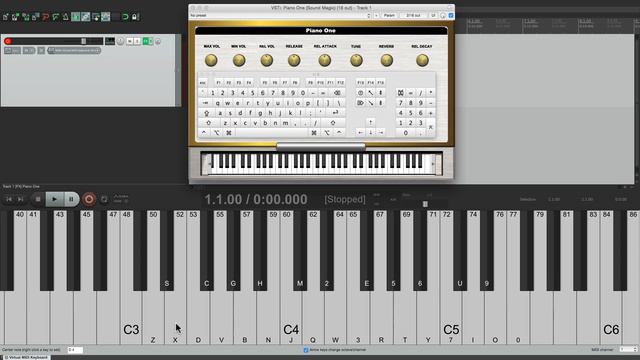Viewport: 640px width, 360px height.
Task: Click the silver lid handle below keyboard
Action: point(320,147)
